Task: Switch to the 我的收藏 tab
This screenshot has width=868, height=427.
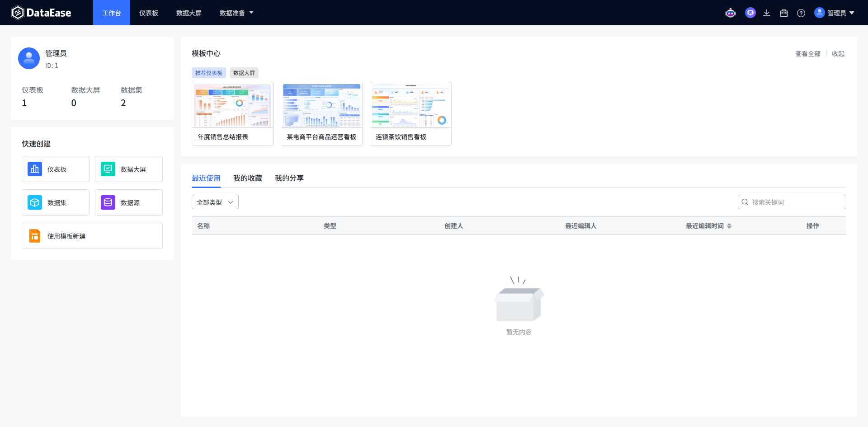Action: pyautogui.click(x=248, y=178)
